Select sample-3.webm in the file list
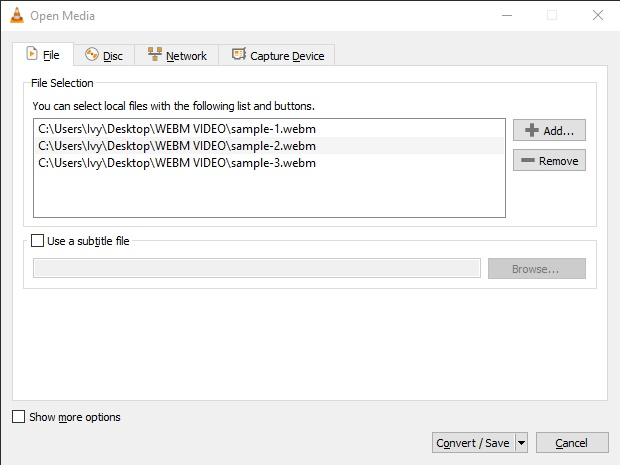Image resolution: width=620 pixels, height=465 pixels. click(x=269, y=163)
